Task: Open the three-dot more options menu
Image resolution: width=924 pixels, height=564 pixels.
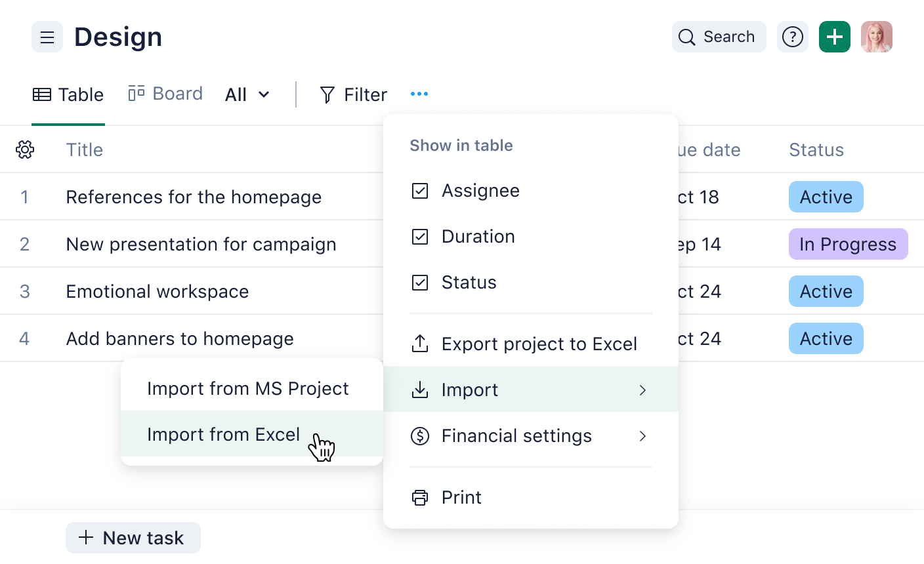Action: point(419,94)
